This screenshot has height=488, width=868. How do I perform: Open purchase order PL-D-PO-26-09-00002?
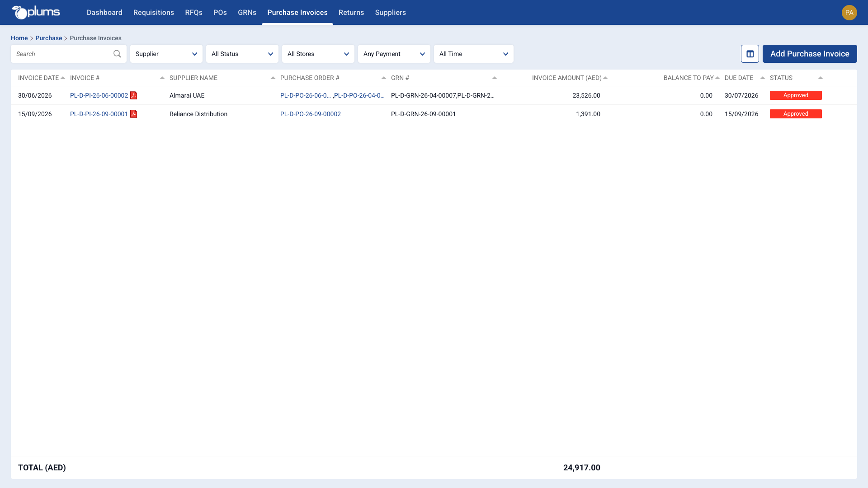(x=311, y=114)
